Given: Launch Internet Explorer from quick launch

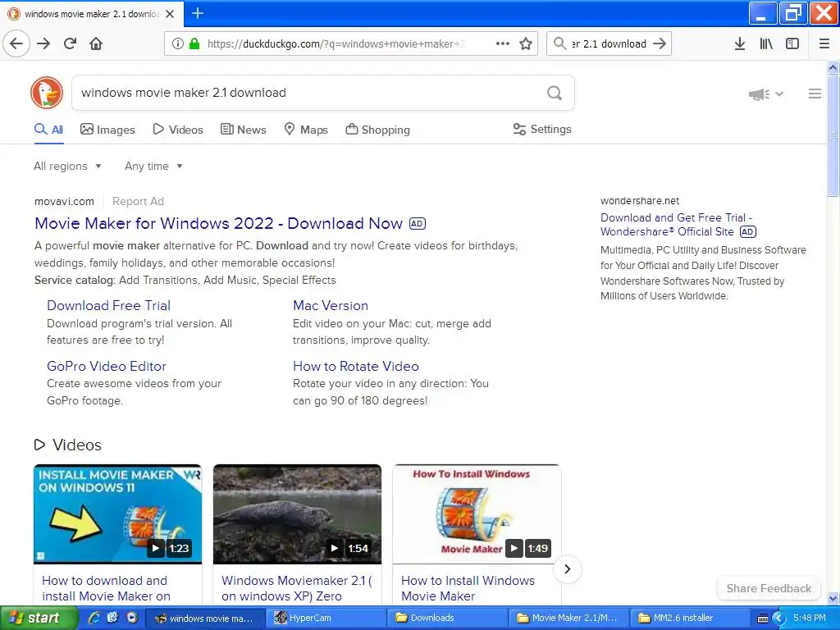Looking at the screenshot, I should coord(94,618).
